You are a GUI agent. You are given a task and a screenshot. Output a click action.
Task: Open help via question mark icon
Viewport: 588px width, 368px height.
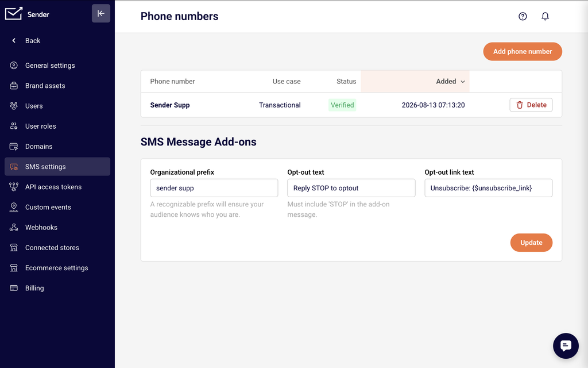[x=523, y=16]
